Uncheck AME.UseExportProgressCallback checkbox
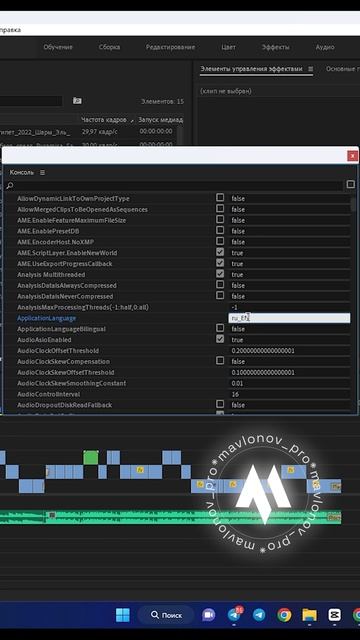 pyautogui.click(x=220, y=263)
